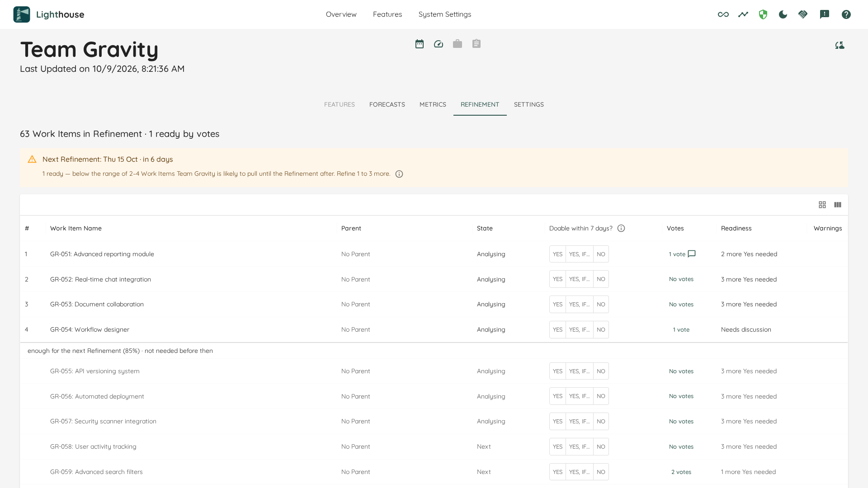Vote YES, IF for GR-053 Document collaboration
Image resolution: width=868 pixels, height=488 pixels.
tap(579, 305)
